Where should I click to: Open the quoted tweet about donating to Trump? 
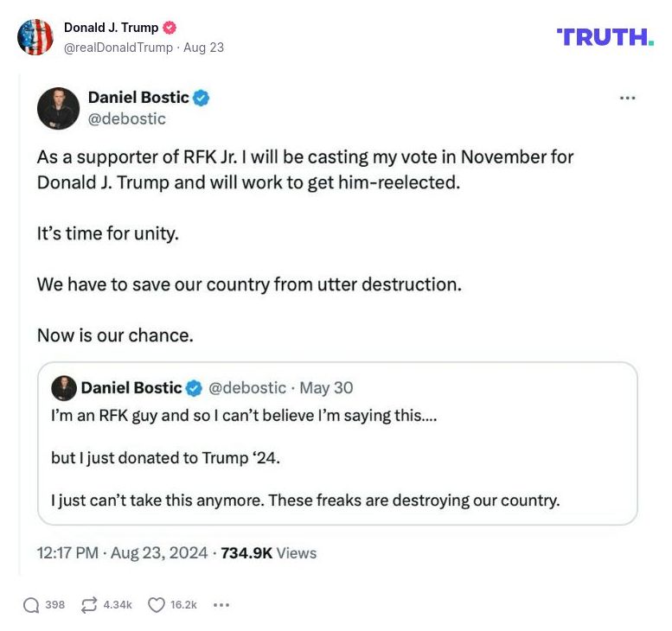point(337,458)
